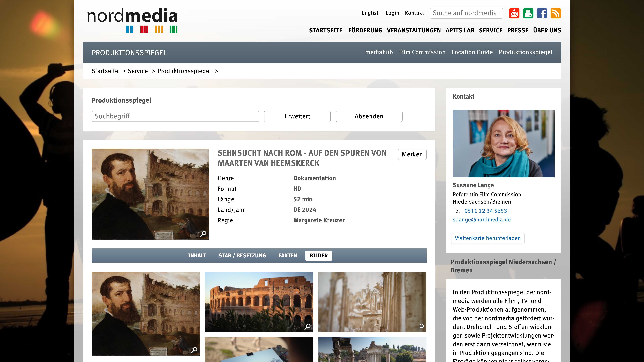Click the nordmedia logo

pyautogui.click(x=132, y=20)
